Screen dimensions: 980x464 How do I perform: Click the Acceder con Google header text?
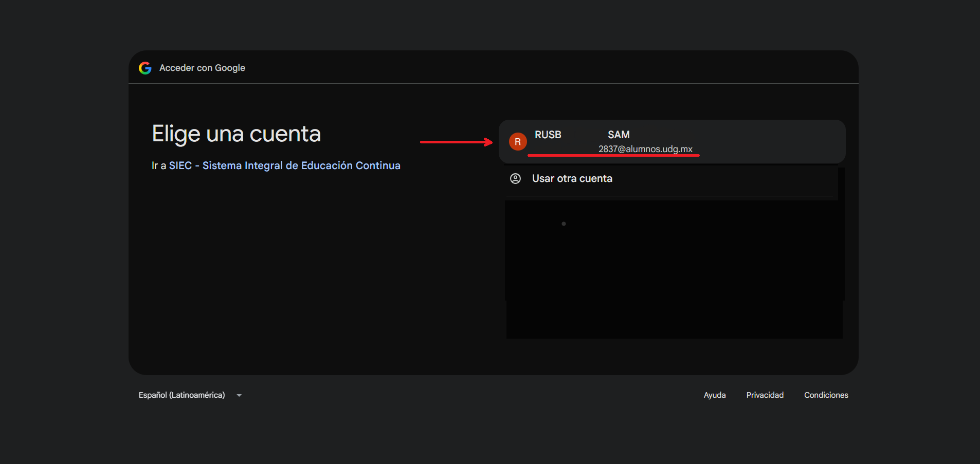tap(202, 68)
